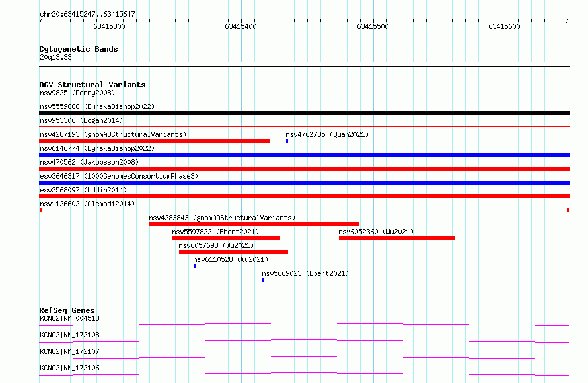Click the KCNQ2|NM_004518 gene label
Screen dimensions: 588x383
(x=70, y=318)
